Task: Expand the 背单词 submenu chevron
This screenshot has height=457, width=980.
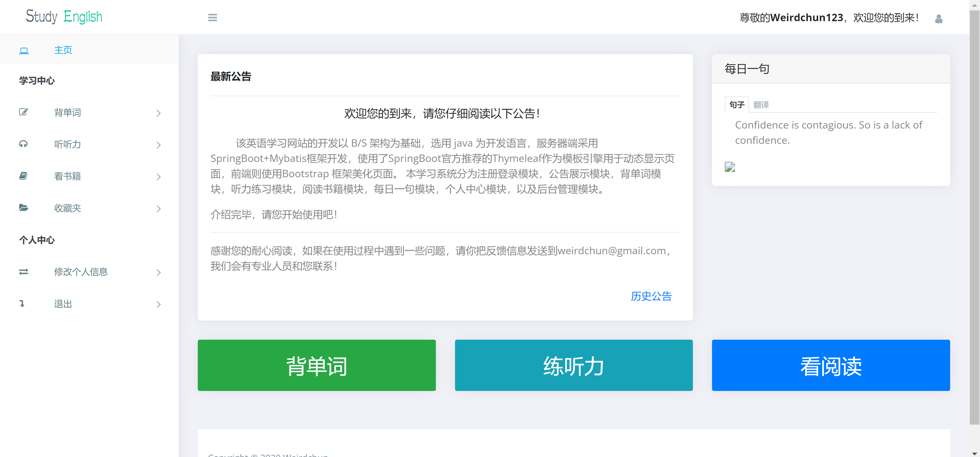Action: coord(158,113)
